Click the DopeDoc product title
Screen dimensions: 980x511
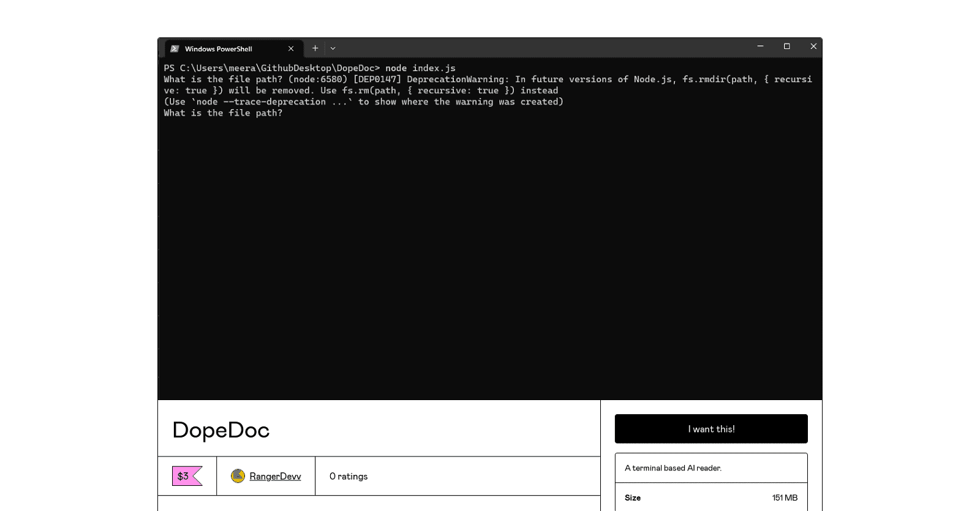(221, 430)
